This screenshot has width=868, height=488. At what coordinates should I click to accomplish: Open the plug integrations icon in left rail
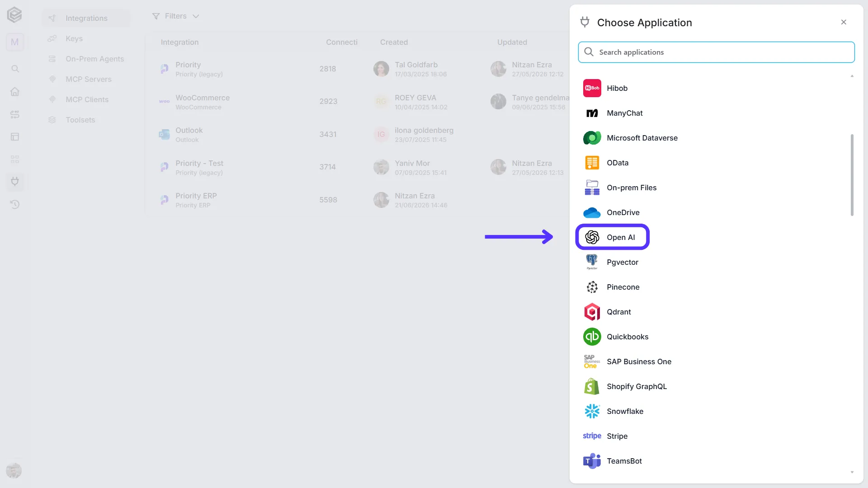point(15,182)
